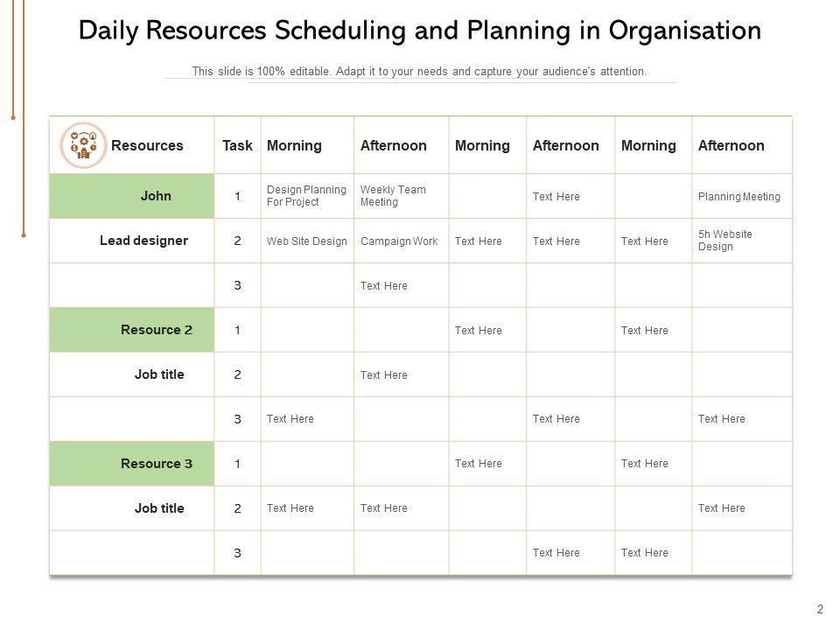
Task: Select the green John resource cell
Action: (132, 196)
